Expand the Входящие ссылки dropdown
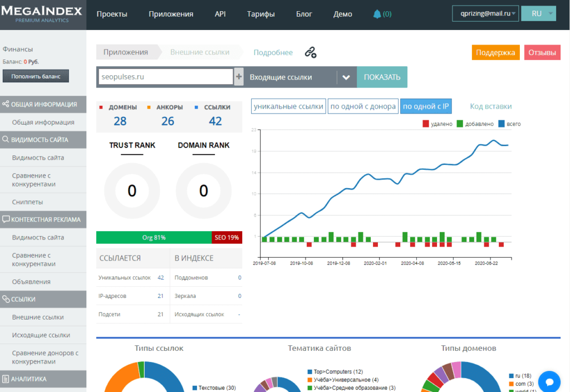Viewport: 570px width, 392px height. [x=346, y=77]
